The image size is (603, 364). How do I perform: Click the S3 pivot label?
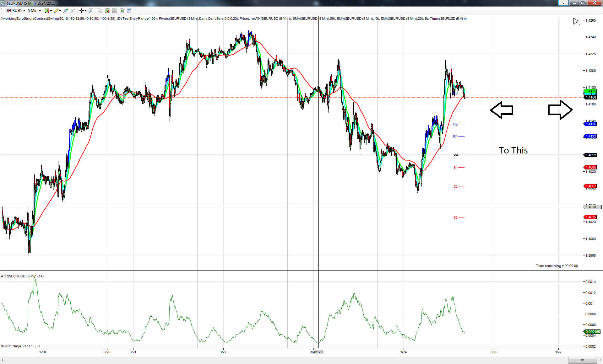455,217
